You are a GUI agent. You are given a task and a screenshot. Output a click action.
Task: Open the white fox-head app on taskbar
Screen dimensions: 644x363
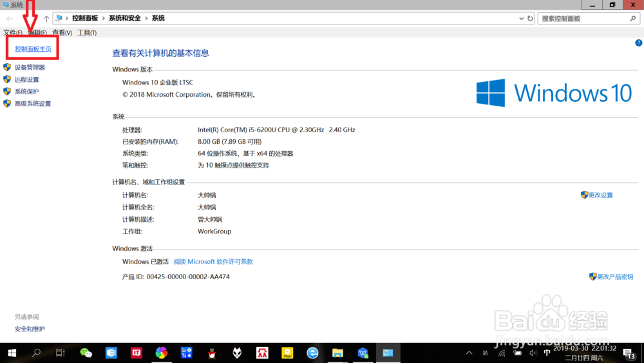237,353
